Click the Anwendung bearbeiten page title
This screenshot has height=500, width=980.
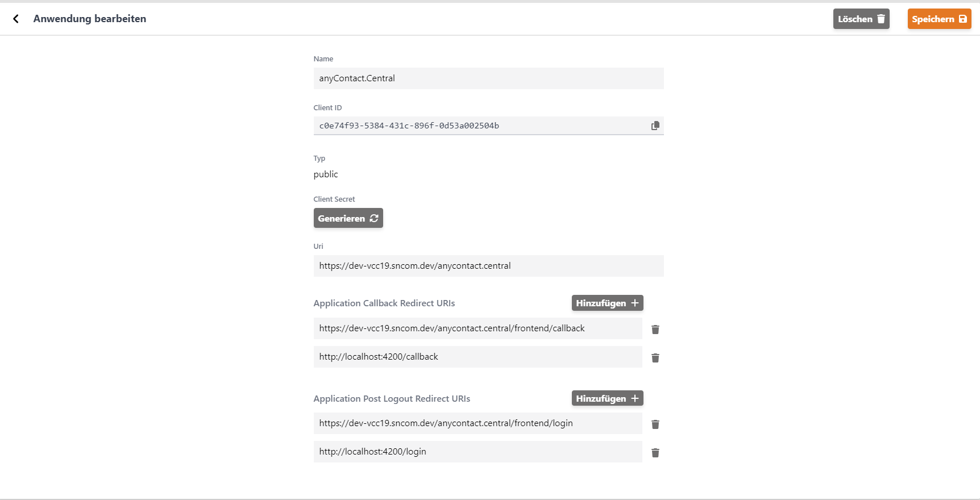tap(90, 19)
